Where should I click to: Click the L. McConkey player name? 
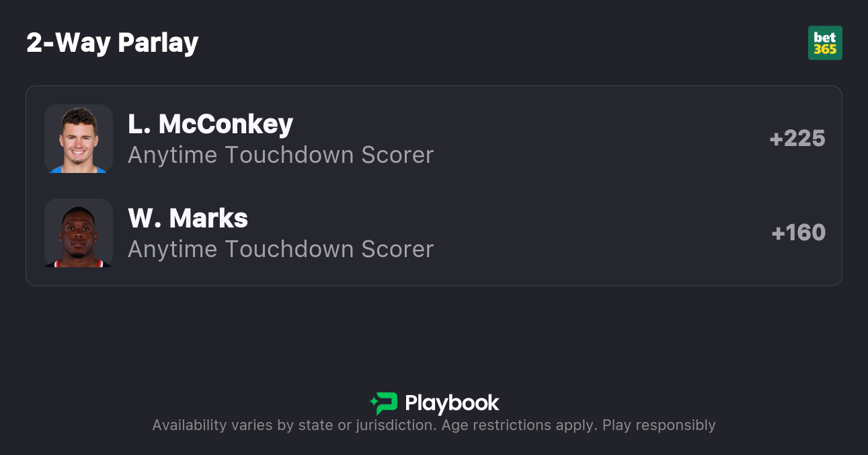click(210, 124)
